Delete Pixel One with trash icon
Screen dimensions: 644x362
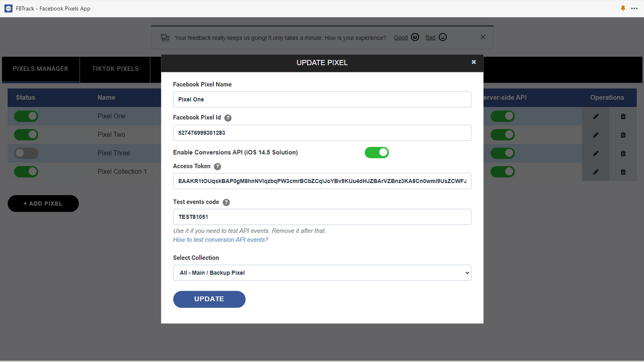(x=623, y=116)
